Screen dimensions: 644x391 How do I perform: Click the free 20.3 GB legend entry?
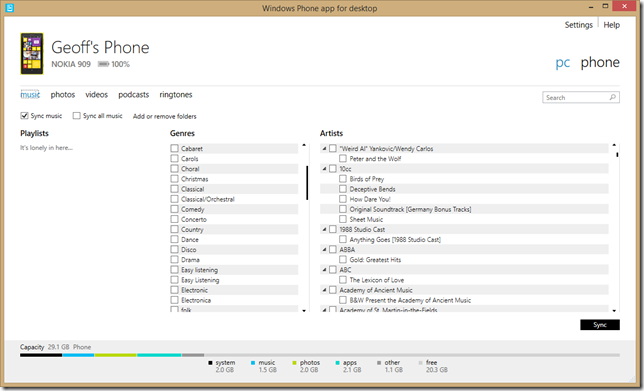(433, 366)
